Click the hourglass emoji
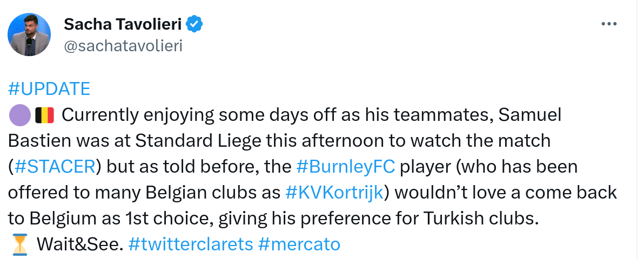Screen dimensions: 644x259 [x=19, y=244]
